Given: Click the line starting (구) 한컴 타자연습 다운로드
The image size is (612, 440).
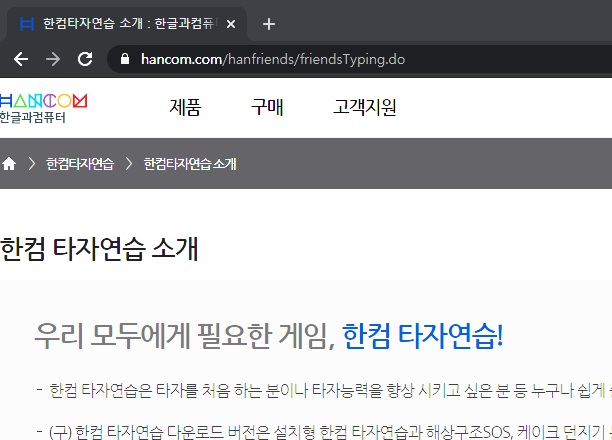Looking at the screenshot, I should (x=331, y=432).
